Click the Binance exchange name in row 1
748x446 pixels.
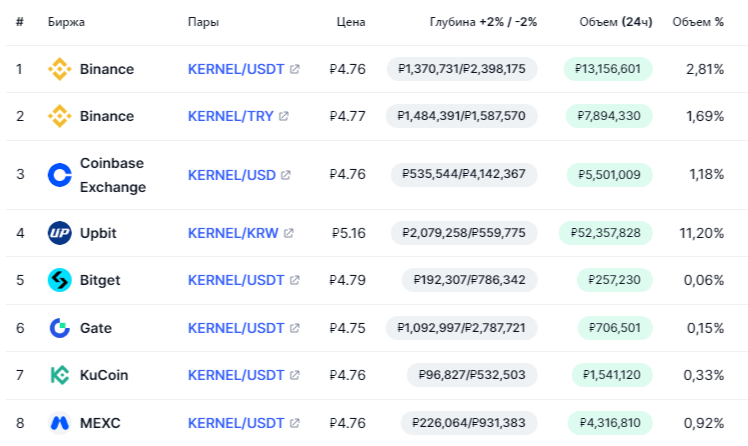pyautogui.click(x=107, y=69)
